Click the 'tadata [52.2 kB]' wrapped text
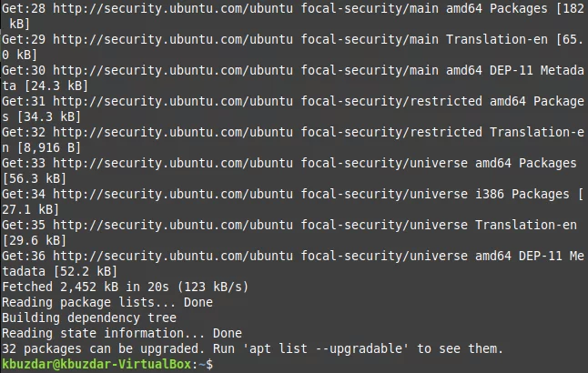 (x=60, y=271)
